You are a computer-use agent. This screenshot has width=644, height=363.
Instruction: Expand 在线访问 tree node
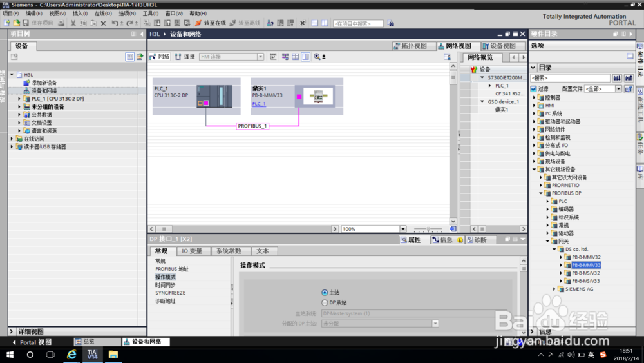point(12,139)
